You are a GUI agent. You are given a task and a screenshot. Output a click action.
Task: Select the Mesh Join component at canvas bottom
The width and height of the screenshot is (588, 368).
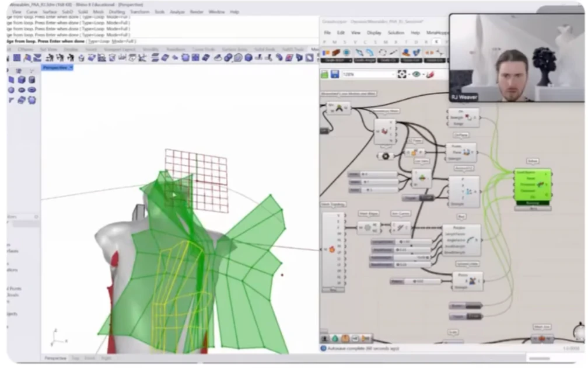tap(541, 338)
